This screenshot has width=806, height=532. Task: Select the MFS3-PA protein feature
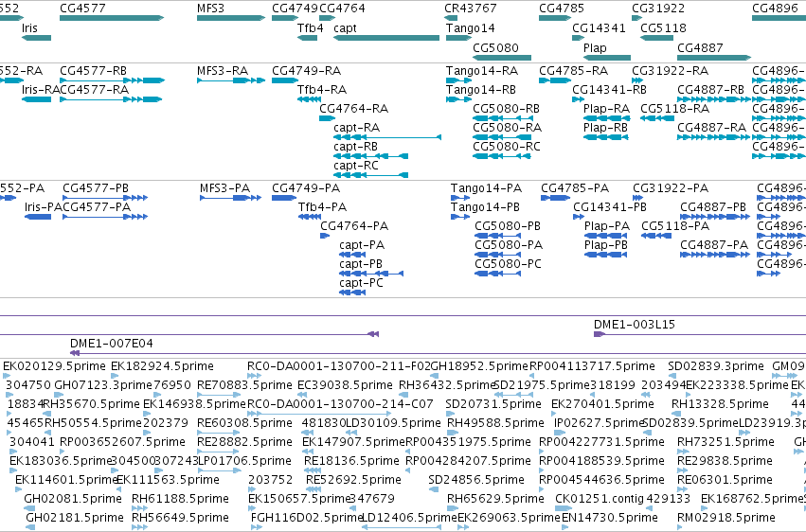[x=231, y=198]
